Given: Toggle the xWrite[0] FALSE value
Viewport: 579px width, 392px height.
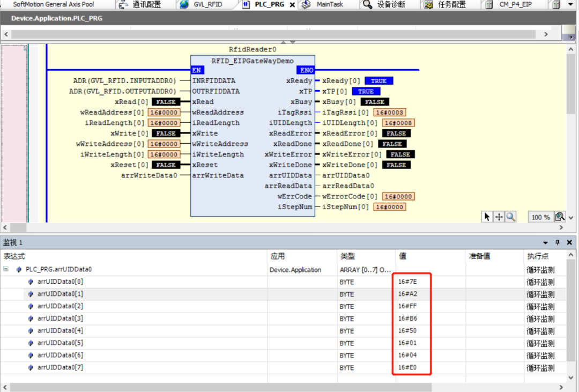Looking at the screenshot, I should [x=166, y=134].
